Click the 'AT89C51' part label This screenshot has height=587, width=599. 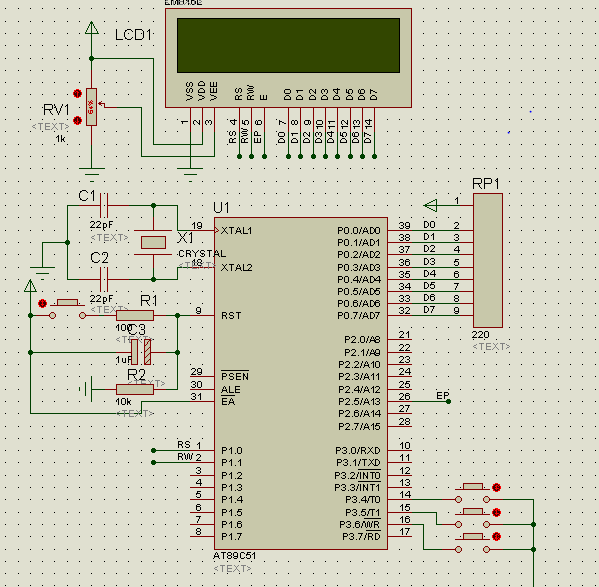(x=235, y=556)
